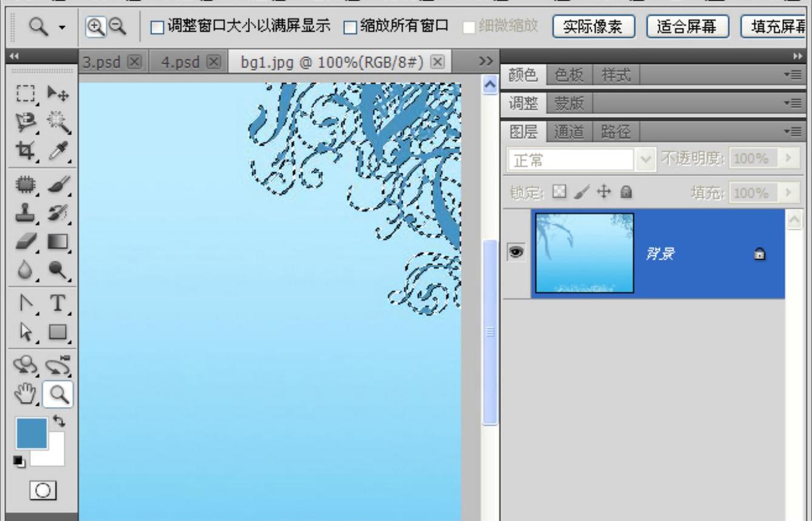812x521 pixels.
Task: Click the 适合屏幕 button
Action: [688, 27]
